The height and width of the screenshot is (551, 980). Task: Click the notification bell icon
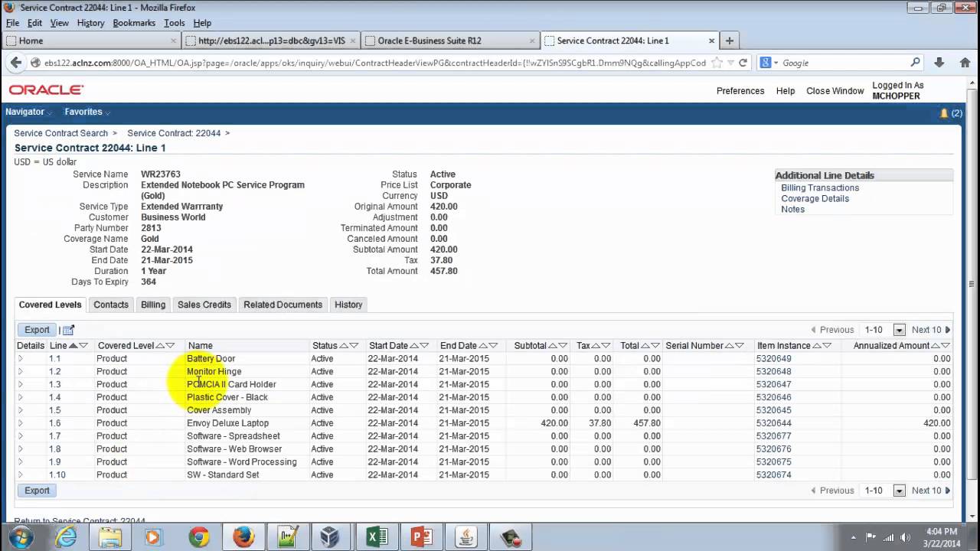click(944, 112)
